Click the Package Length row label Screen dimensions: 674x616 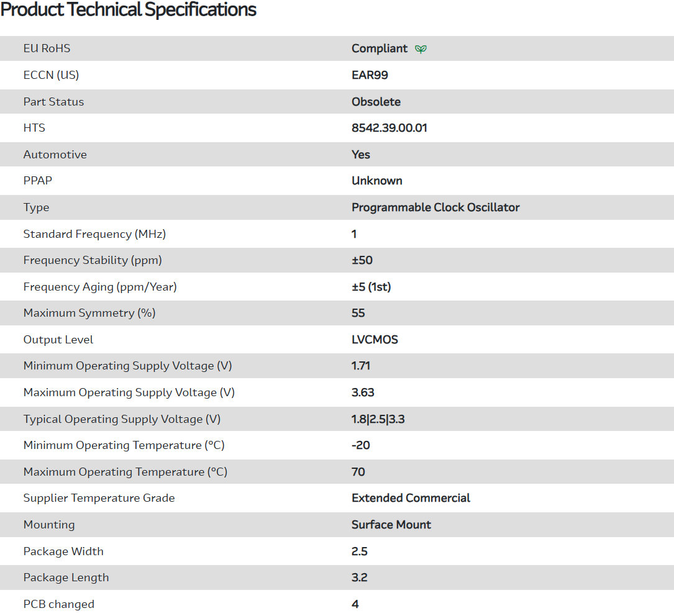[x=66, y=577]
